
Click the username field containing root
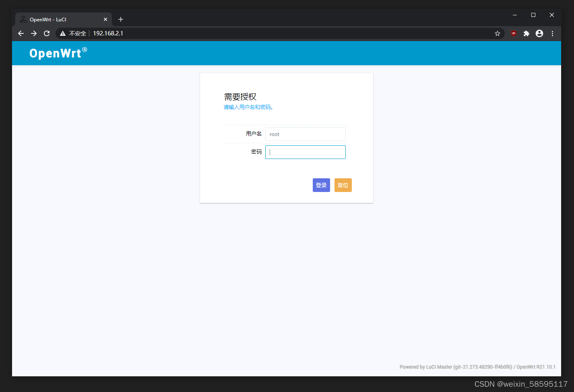pos(306,134)
